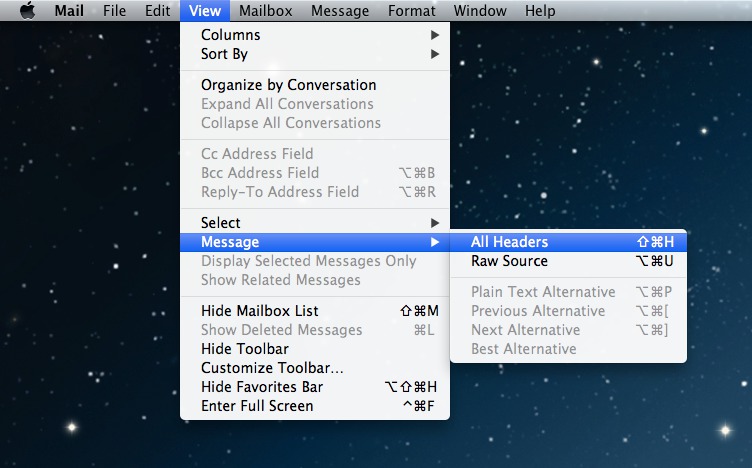The image size is (752, 468).
Task: Click Collapse All Conversations item
Action: (315, 123)
